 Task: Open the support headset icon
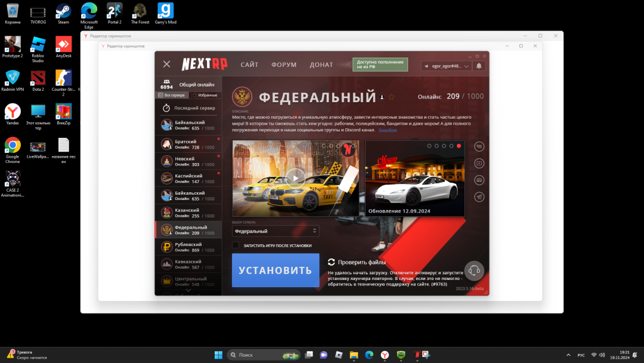[474, 270]
